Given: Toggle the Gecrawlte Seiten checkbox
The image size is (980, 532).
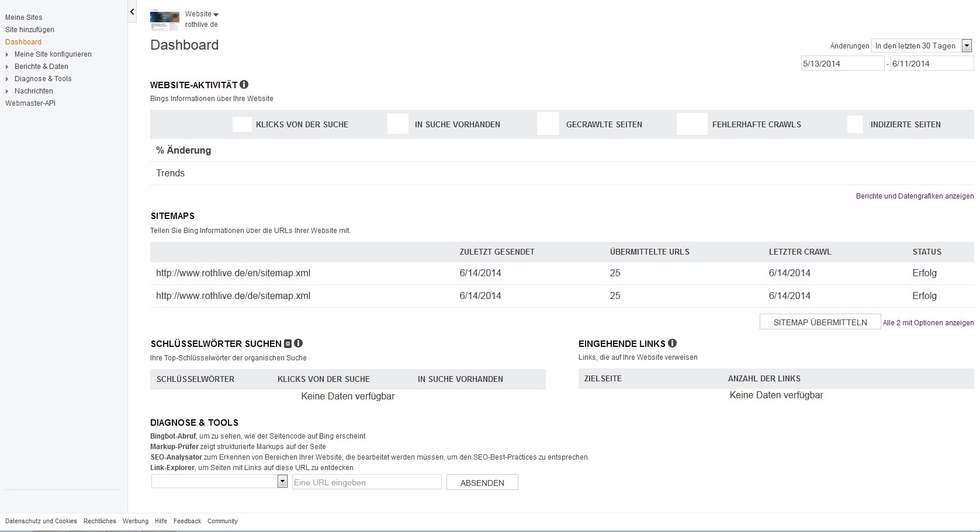Looking at the screenshot, I should coord(548,124).
